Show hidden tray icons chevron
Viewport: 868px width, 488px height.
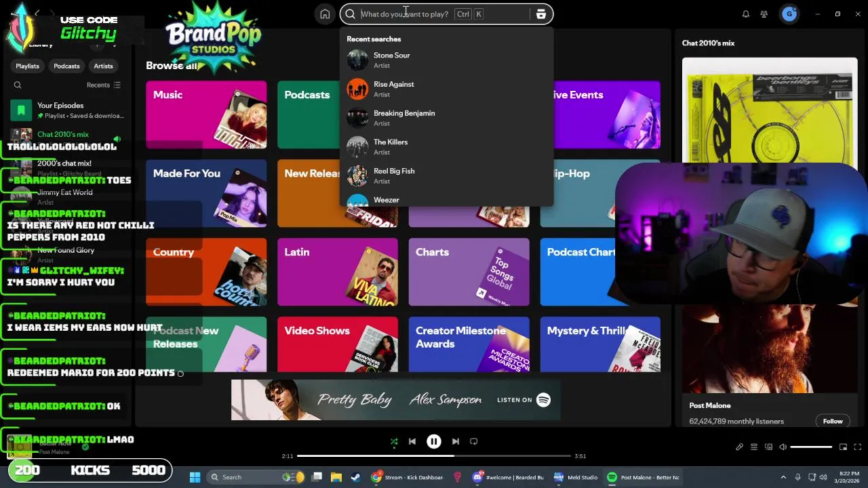pos(783,477)
